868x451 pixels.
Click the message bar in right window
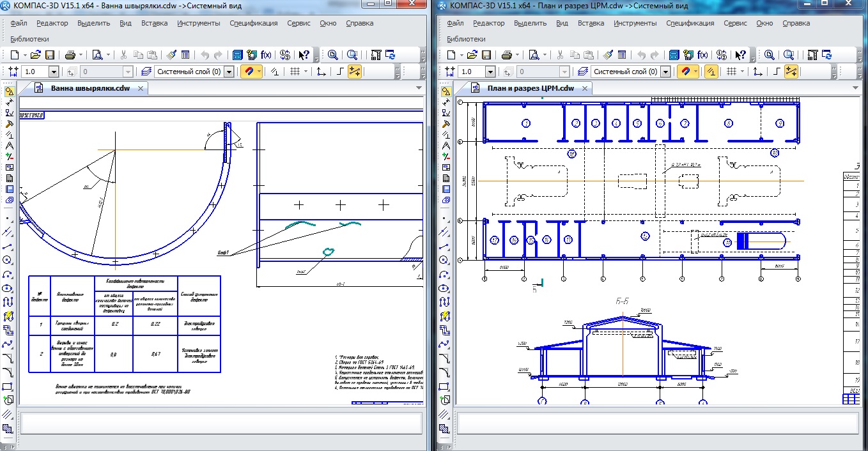click(658, 422)
